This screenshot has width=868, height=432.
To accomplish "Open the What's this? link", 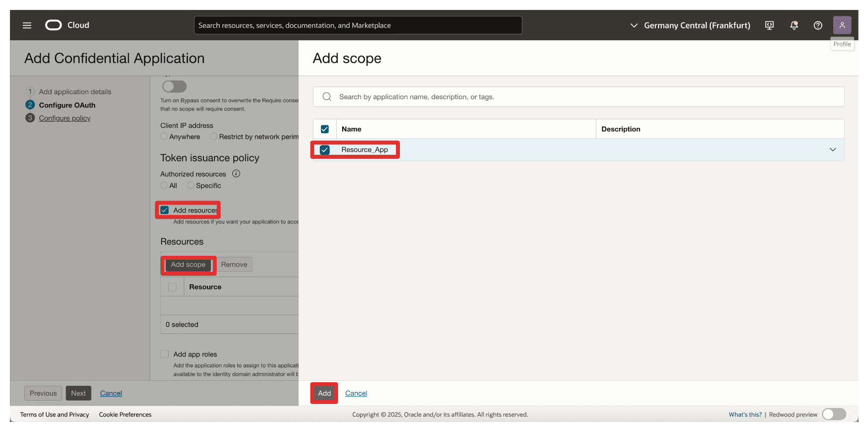I will pyautogui.click(x=745, y=415).
